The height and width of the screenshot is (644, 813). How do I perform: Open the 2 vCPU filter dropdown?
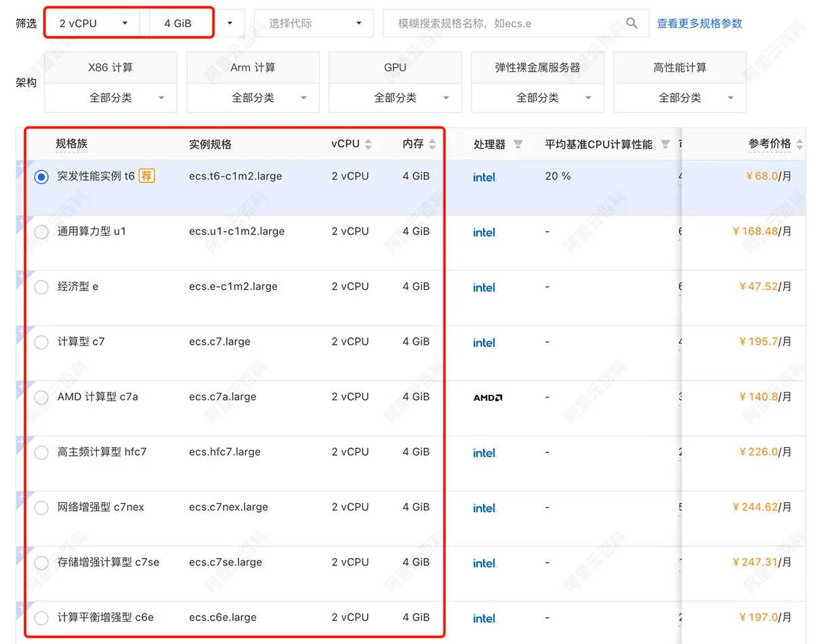[x=91, y=22]
